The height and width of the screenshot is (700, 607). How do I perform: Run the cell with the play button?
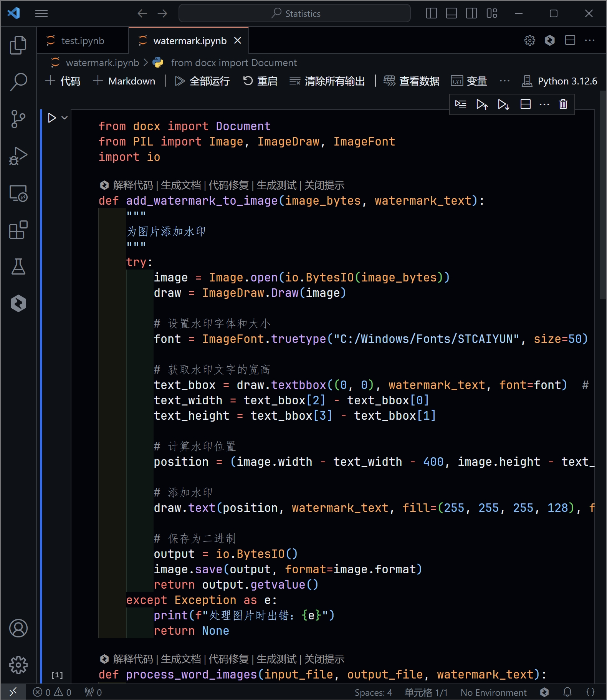52,118
